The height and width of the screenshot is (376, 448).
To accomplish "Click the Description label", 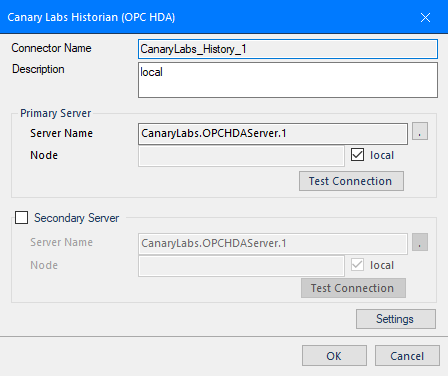I will click(x=38, y=69).
